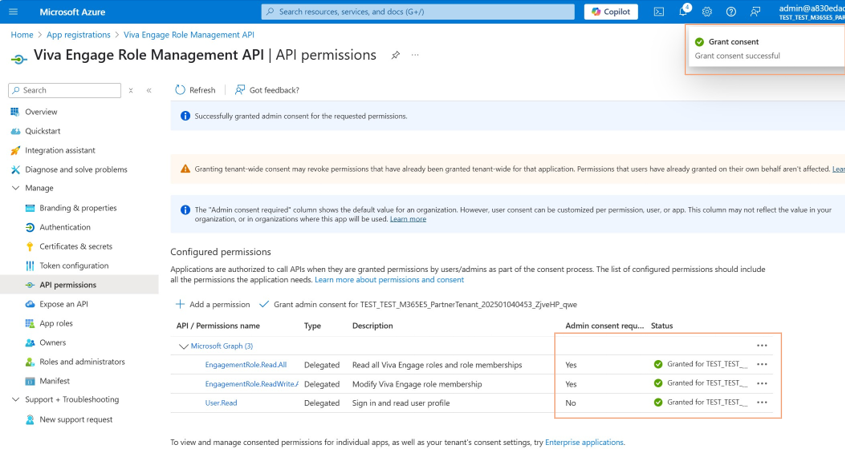This screenshot has width=845, height=453.
Task: Clear the sidebar search box
Action: point(130,90)
